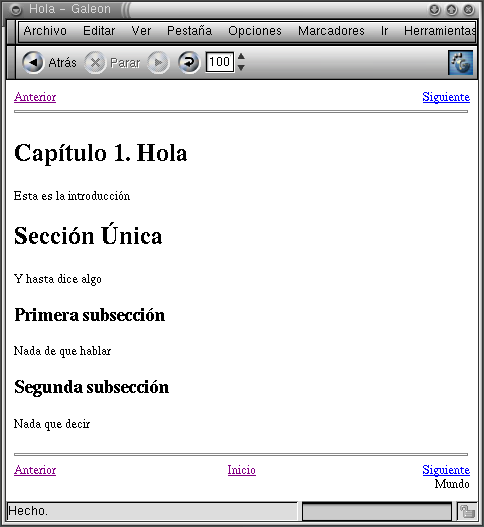This screenshot has width=484, height=527.
Task: Follow the Inicio link at page bottom
Action: (242, 470)
